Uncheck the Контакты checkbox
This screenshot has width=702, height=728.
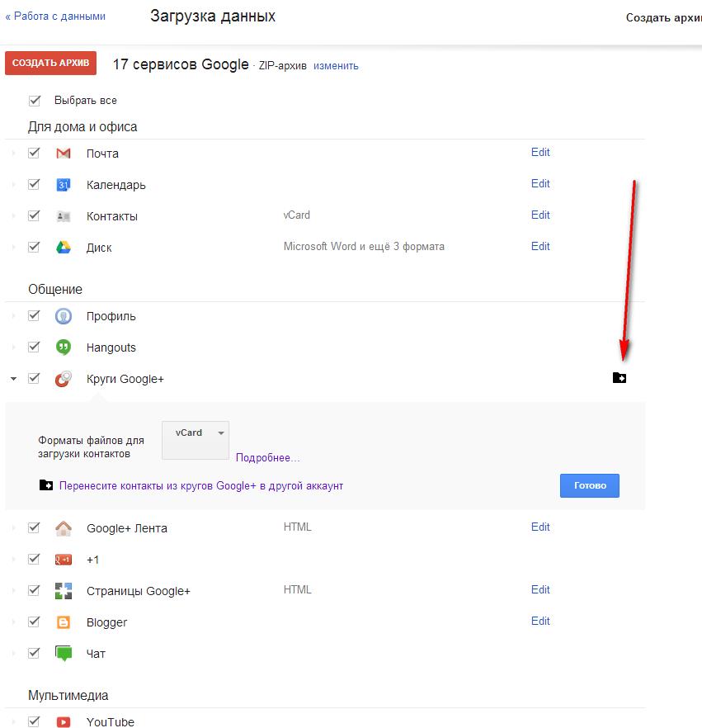[34, 216]
